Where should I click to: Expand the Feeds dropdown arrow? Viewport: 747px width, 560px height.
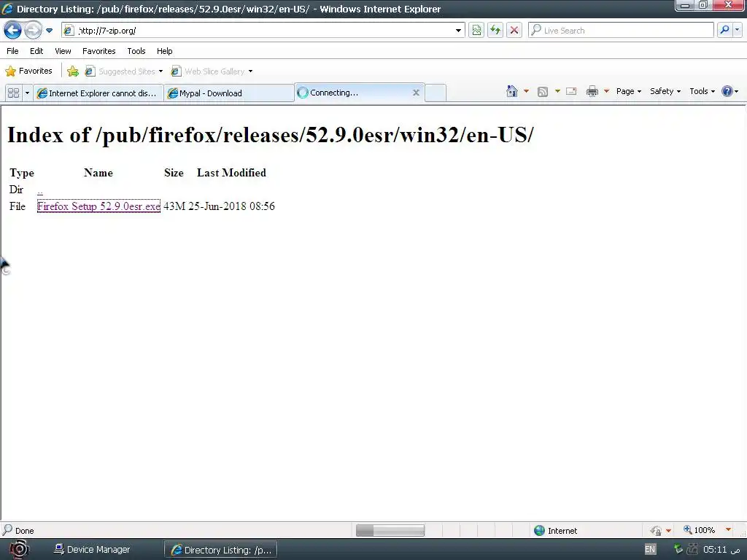(x=557, y=91)
